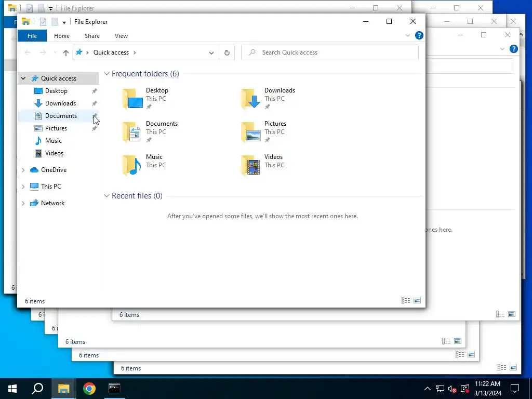Viewport: 532px width, 399px height.
Task: Click the Properties quick access toolbar icon
Action: click(x=43, y=22)
